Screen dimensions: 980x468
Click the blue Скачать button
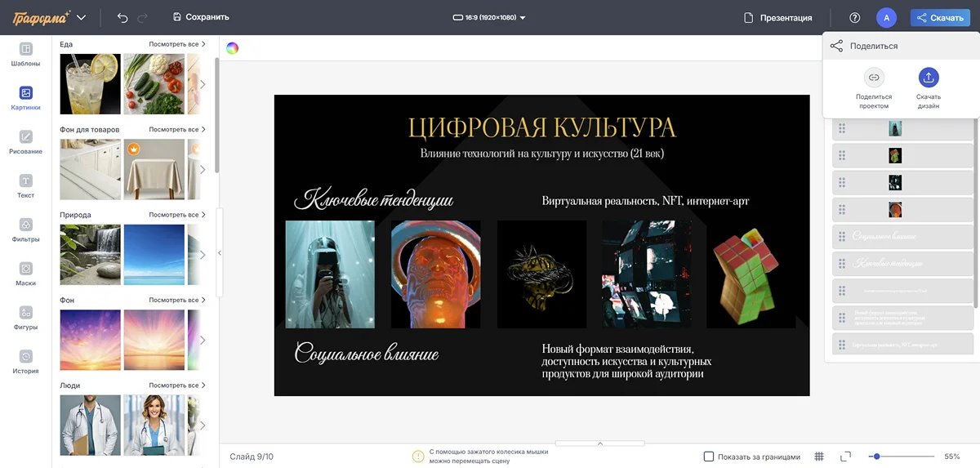[x=940, y=17]
